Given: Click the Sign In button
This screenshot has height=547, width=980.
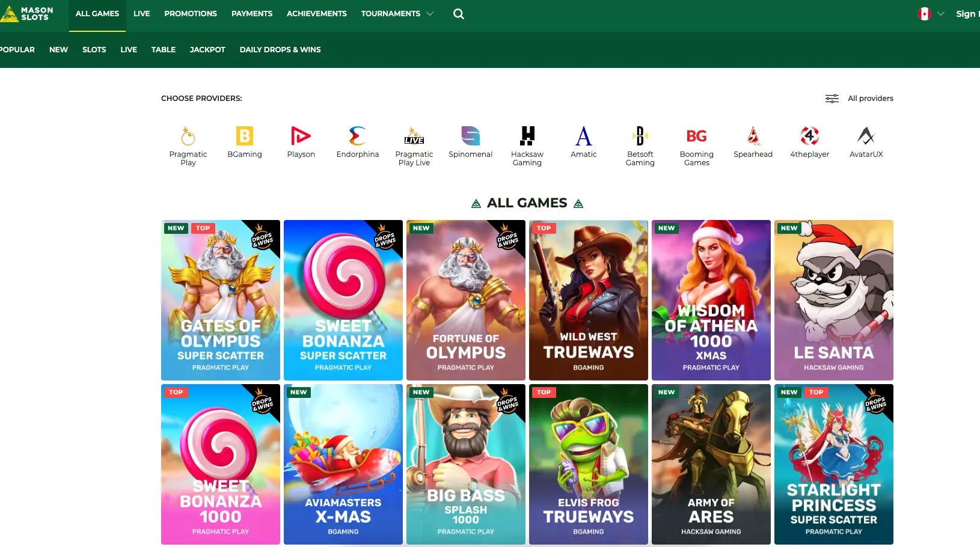Looking at the screenshot, I should pos(968,13).
